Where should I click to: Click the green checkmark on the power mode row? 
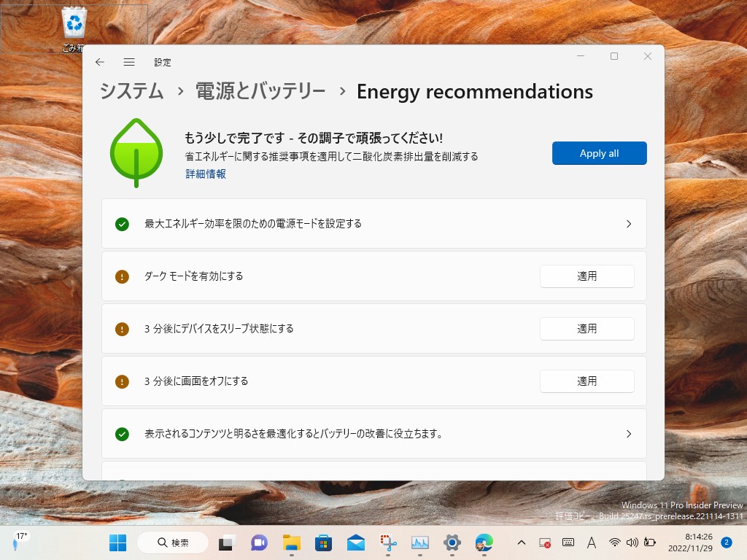point(122,224)
